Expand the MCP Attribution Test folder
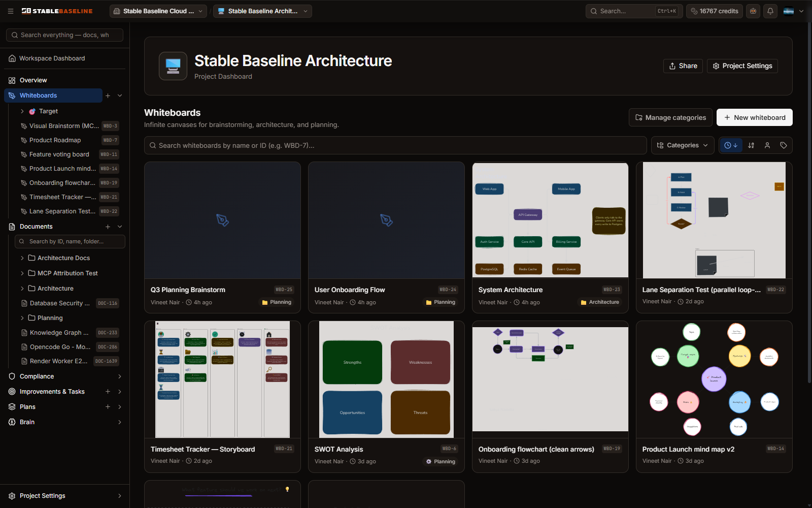This screenshot has width=812, height=508. pyautogui.click(x=22, y=273)
